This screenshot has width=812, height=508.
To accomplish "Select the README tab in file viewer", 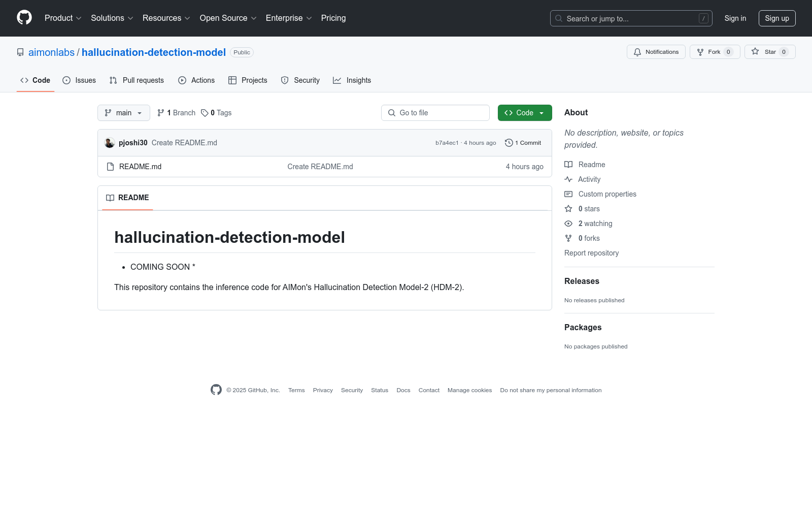I will [x=127, y=198].
